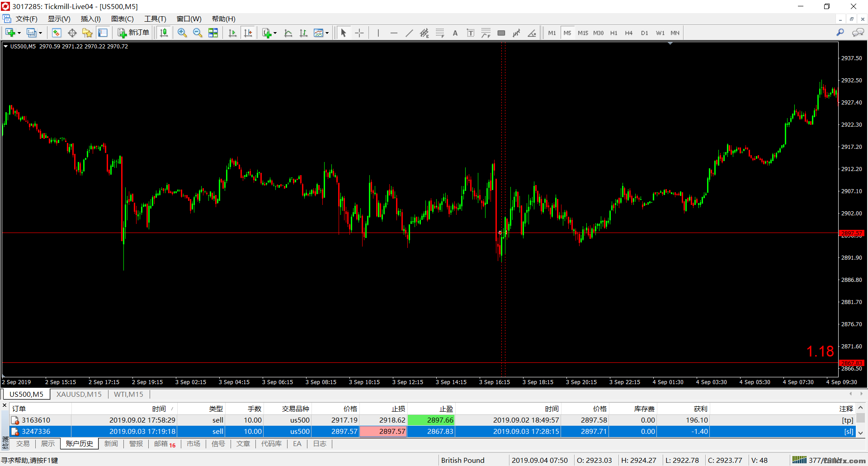Viewport: 868px width, 466px height.
Task: Switch timeframe to H4
Action: [x=629, y=33]
